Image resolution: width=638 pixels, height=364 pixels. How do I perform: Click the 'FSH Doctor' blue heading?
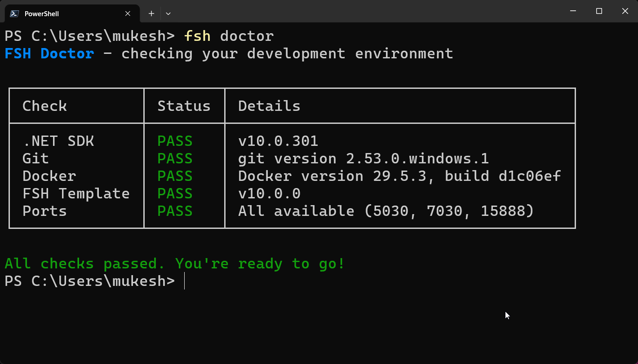(49, 53)
